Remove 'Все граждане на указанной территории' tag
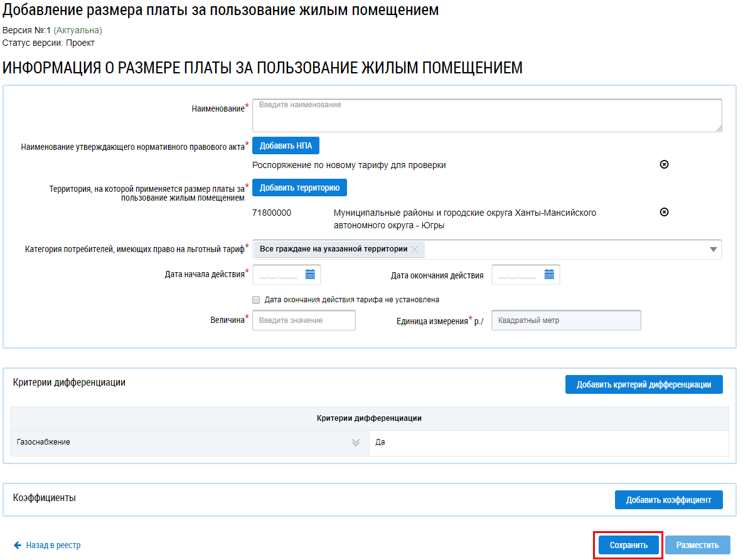This screenshot has height=560, width=743. point(415,249)
